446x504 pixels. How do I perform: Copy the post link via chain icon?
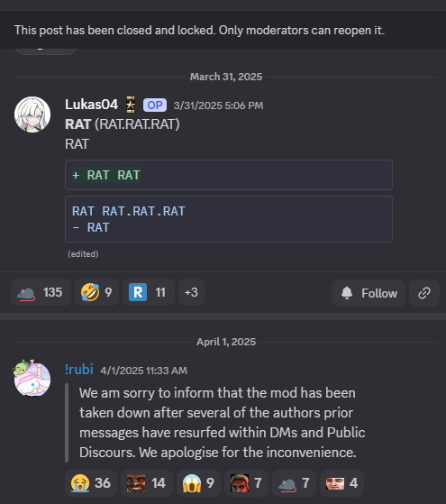click(x=424, y=293)
